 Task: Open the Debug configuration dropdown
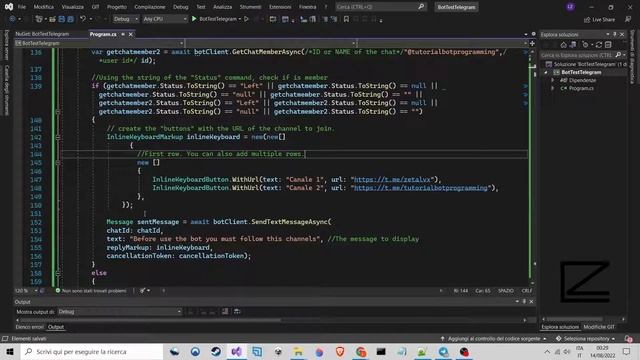click(126, 19)
